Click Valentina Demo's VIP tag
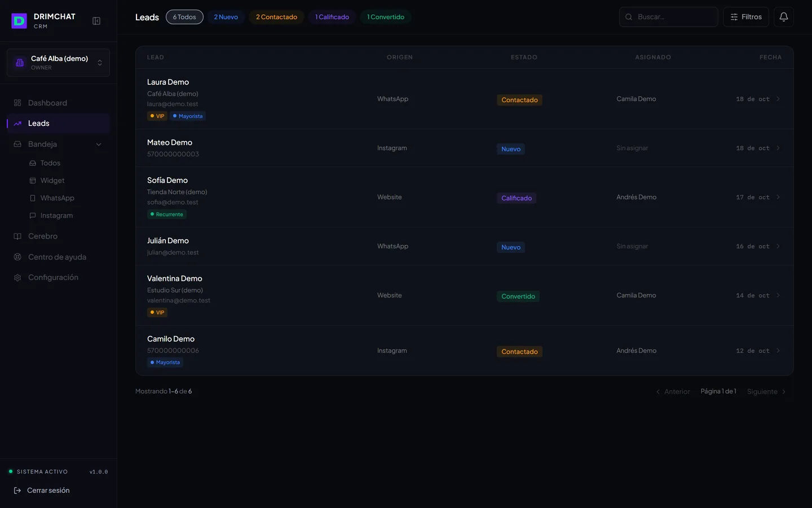 157,313
